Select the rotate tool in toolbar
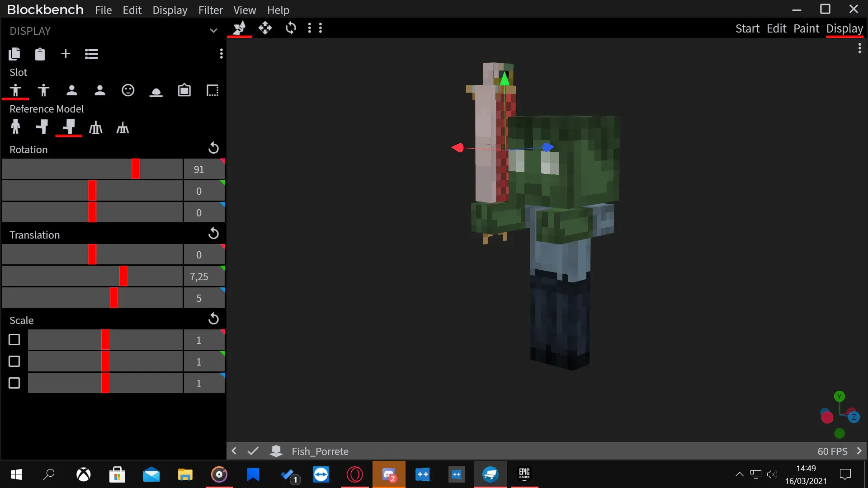Screen dimensions: 868x488 (291, 28)
